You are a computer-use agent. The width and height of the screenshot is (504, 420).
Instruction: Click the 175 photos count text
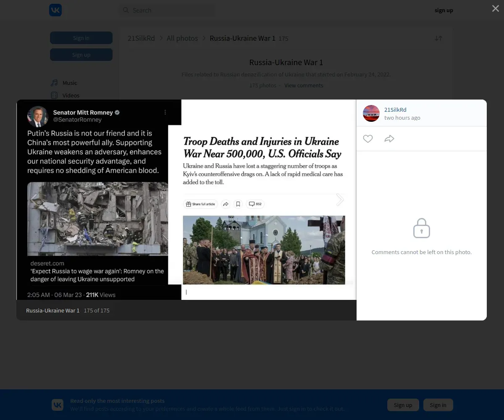262,85
